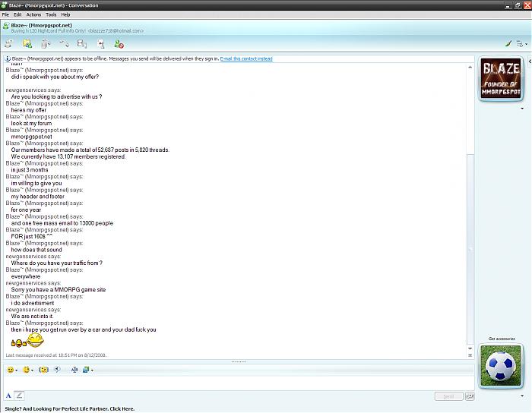Click the voice clip icon

57,369
